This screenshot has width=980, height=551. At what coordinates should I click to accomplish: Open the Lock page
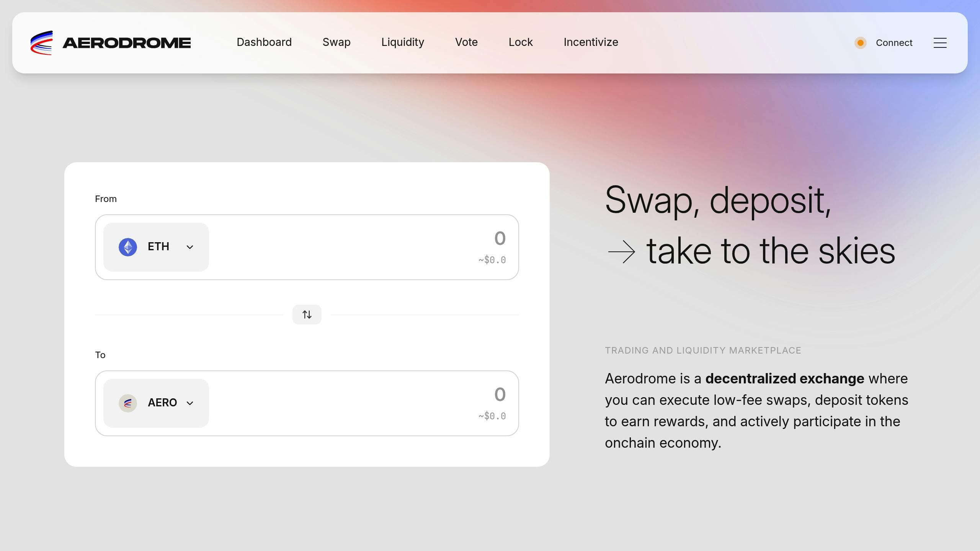point(521,42)
